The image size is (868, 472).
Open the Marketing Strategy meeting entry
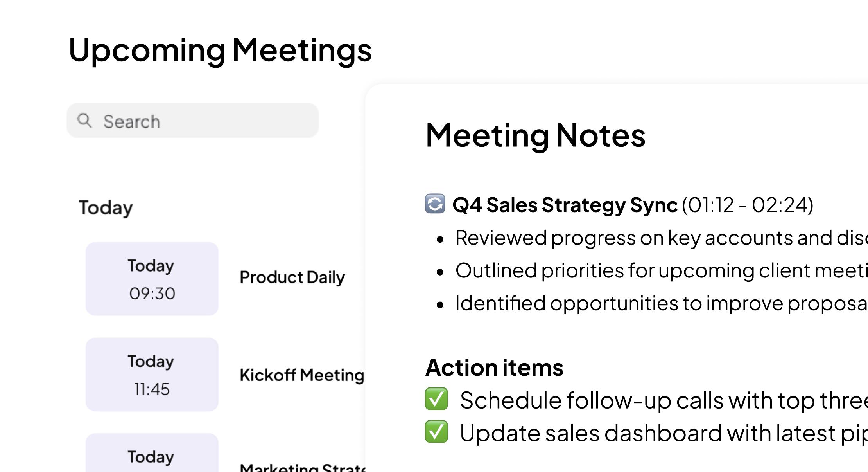coord(303,467)
